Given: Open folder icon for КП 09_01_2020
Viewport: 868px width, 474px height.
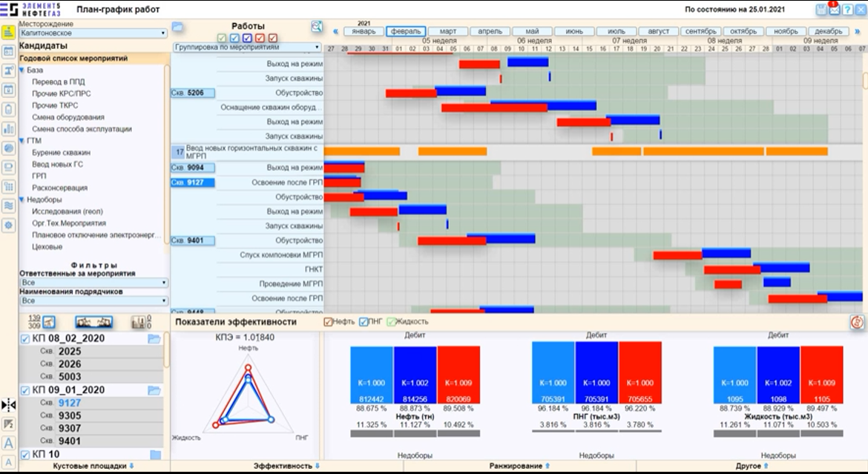Looking at the screenshot, I should [x=154, y=390].
